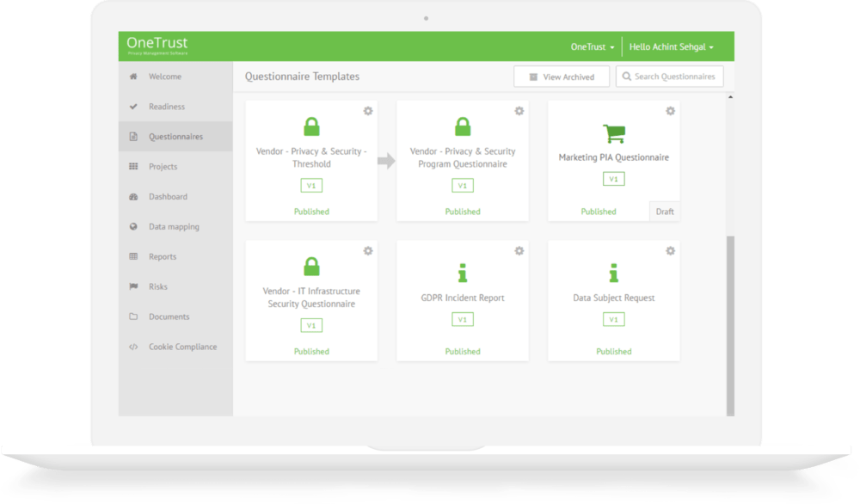Click V1 badge on GDPR Incident Report card
The image size is (860, 504).
click(463, 319)
